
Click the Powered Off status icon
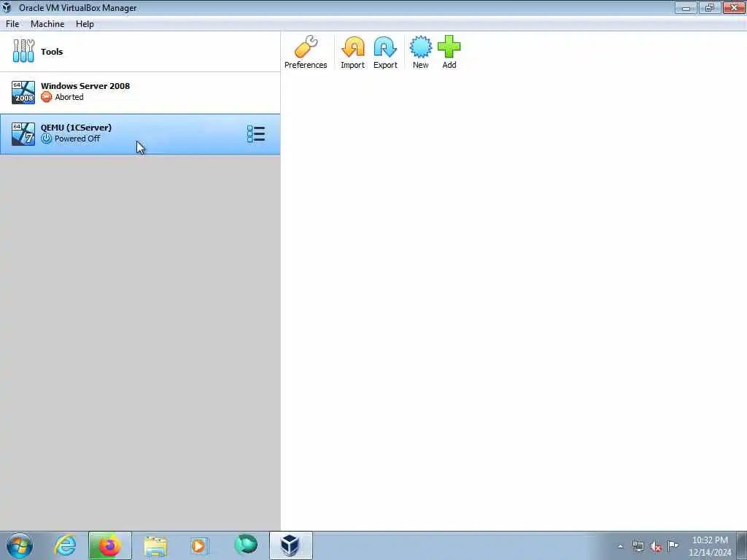click(x=46, y=139)
